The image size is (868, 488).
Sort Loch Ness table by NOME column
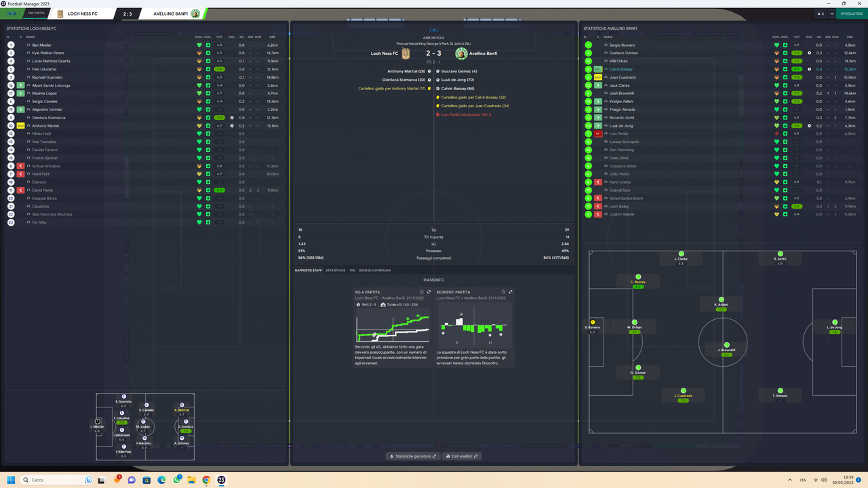31,37
